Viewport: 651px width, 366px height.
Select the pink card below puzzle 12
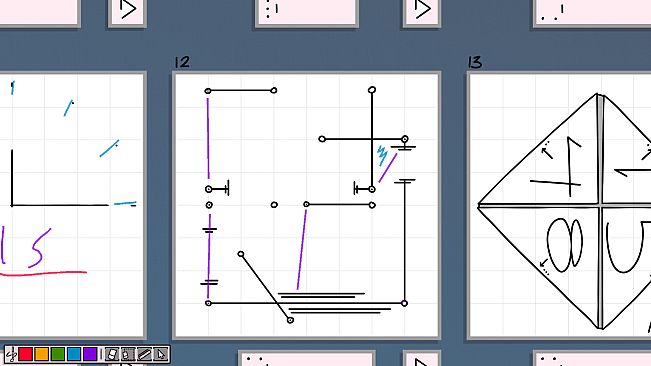[307, 359]
